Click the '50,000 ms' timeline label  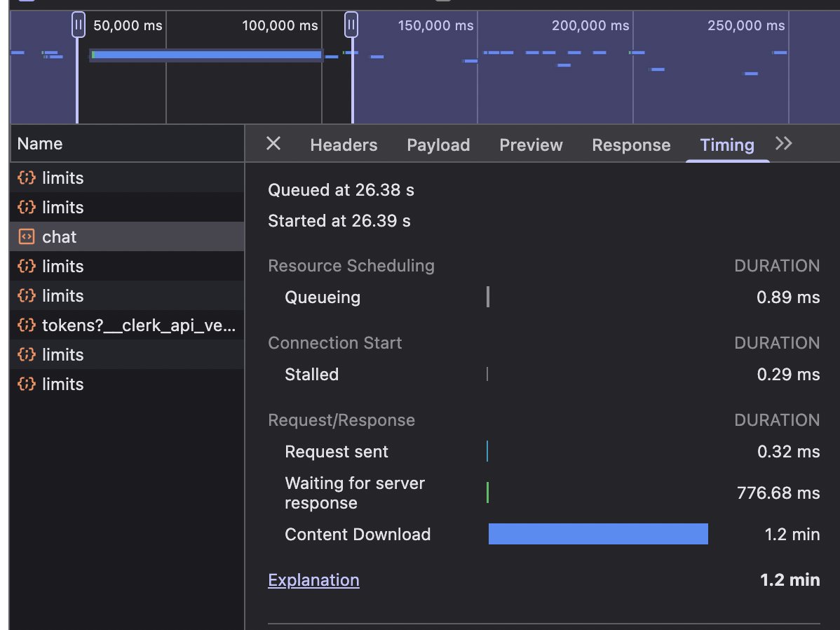tap(128, 25)
